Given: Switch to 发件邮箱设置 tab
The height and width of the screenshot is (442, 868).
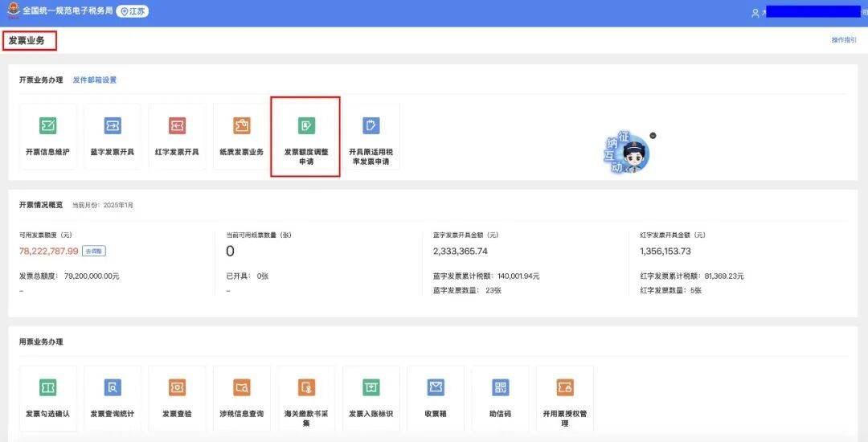Looking at the screenshot, I should (x=95, y=80).
